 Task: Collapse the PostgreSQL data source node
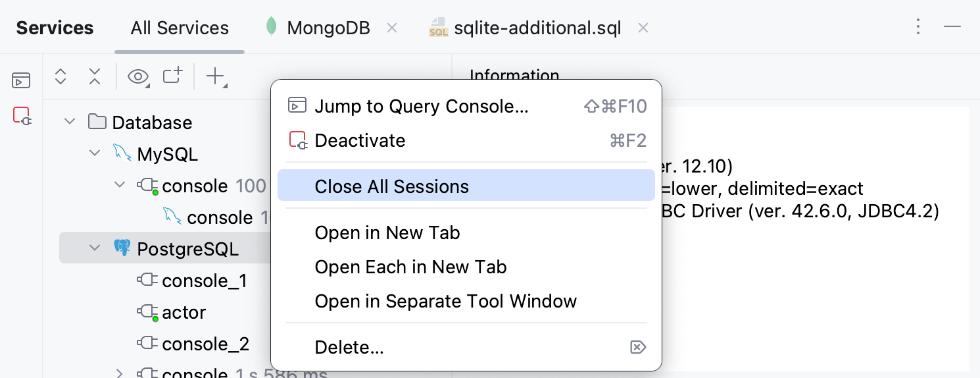tap(95, 248)
